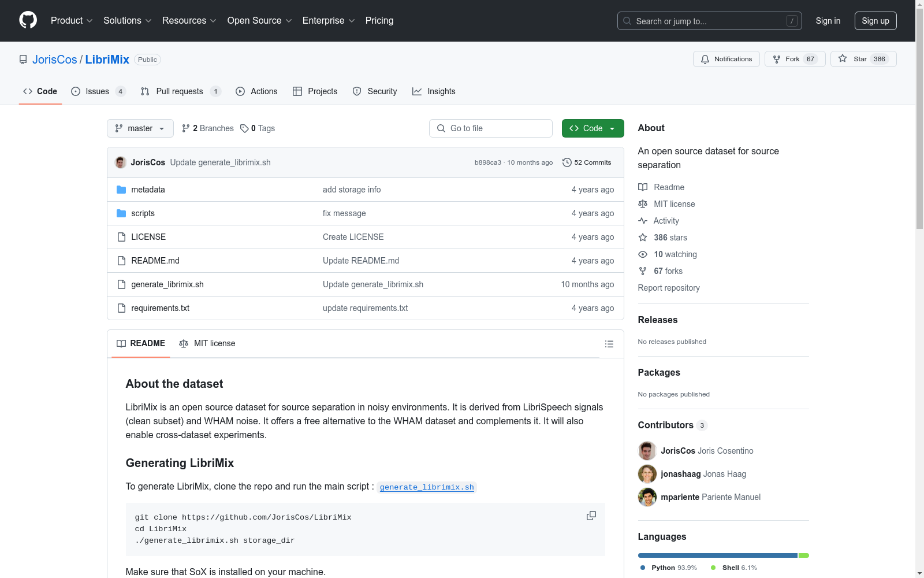This screenshot has width=924, height=578.
Task: Click the inline generate_librimix.sh code link
Action: pos(427,487)
